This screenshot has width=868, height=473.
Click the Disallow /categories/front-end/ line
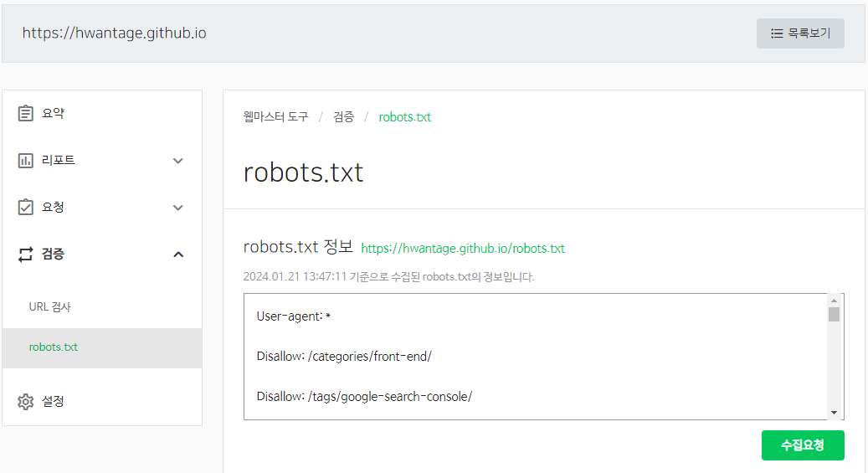click(x=344, y=356)
